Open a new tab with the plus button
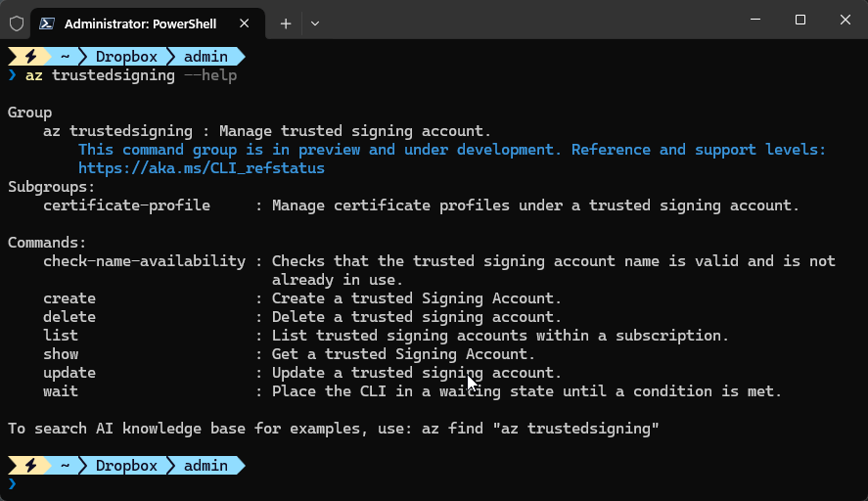 click(x=286, y=23)
